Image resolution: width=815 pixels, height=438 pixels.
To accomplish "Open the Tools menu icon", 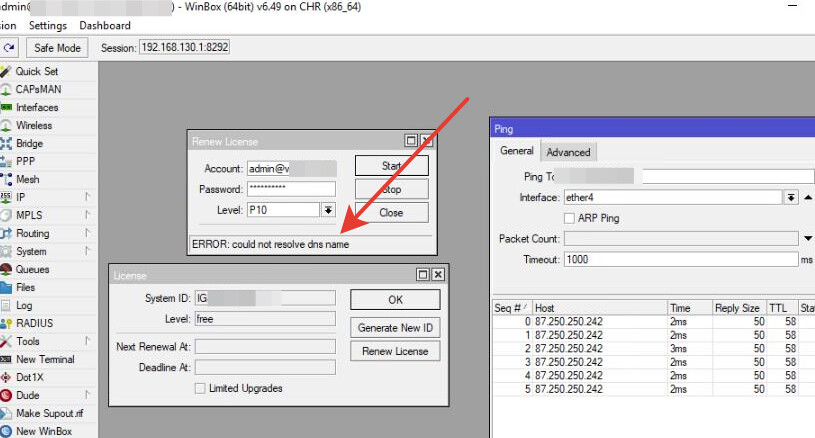I will click(x=6, y=341).
